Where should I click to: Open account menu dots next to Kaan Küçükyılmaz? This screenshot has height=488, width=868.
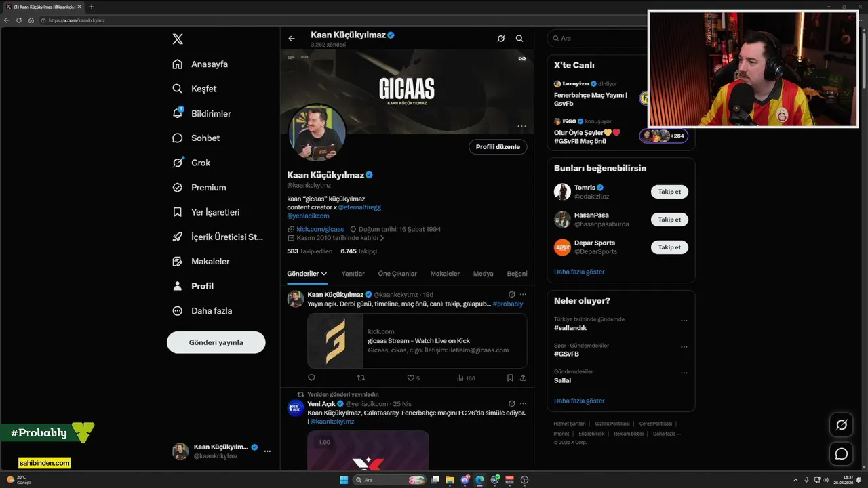point(267,451)
